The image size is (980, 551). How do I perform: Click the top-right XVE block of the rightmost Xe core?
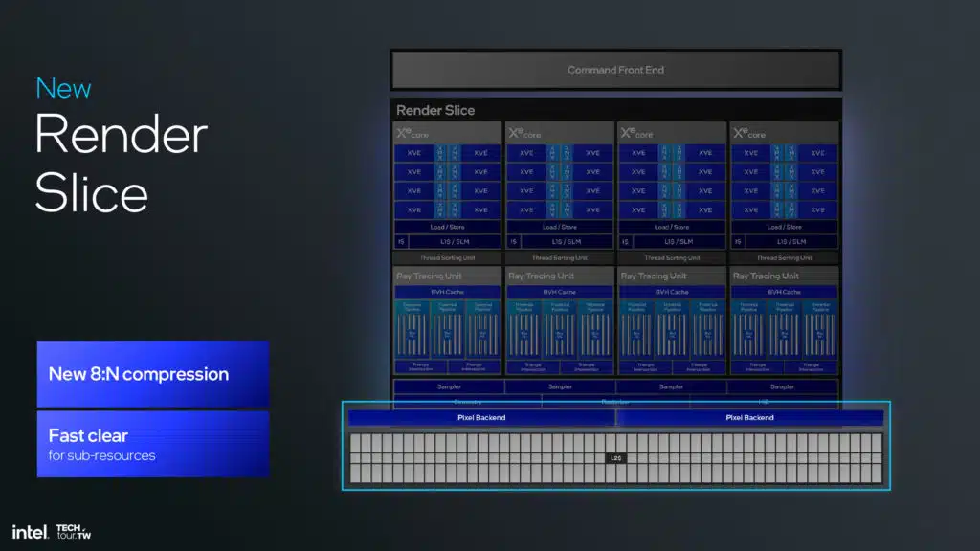(817, 153)
